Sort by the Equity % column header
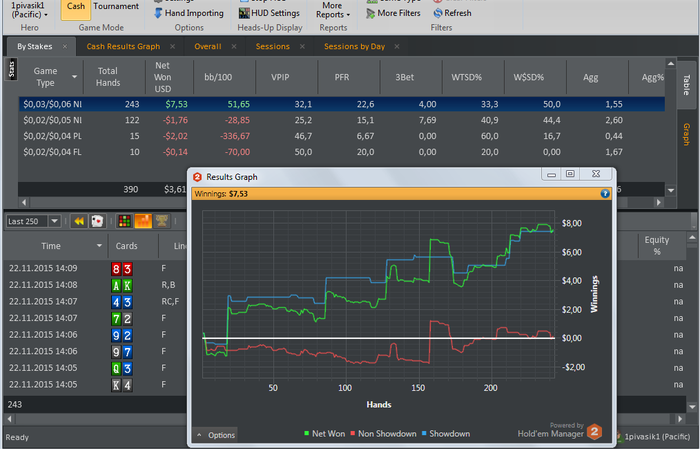Viewport: 700px width, 449px height. (657, 245)
